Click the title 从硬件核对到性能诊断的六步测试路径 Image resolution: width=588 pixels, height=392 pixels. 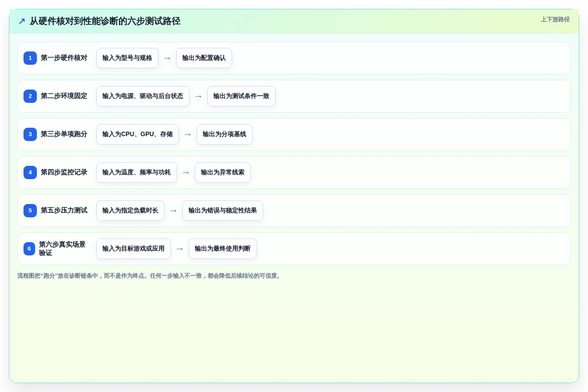(x=105, y=21)
